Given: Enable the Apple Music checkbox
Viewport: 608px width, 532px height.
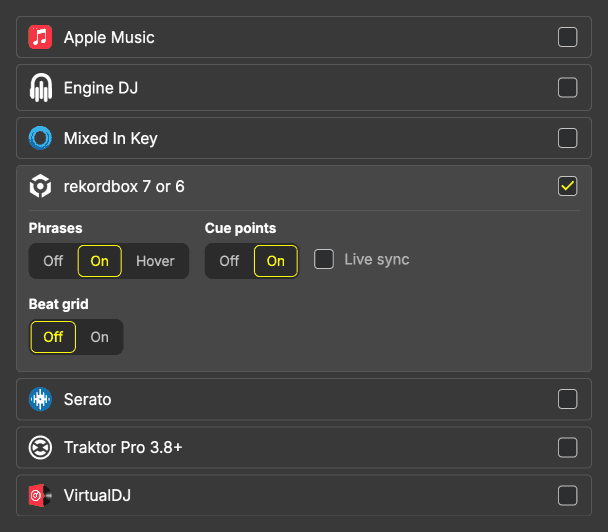Looking at the screenshot, I should (x=567, y=38).
